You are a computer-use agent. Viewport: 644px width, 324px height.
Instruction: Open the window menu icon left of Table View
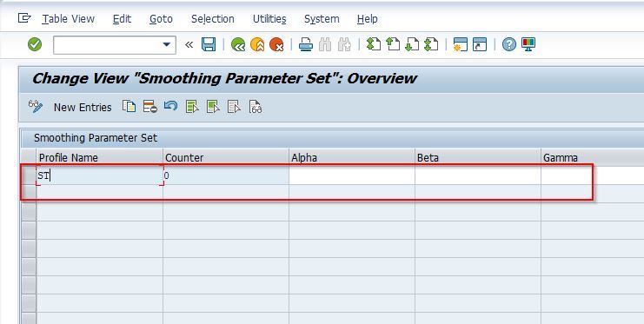[24, 18]
